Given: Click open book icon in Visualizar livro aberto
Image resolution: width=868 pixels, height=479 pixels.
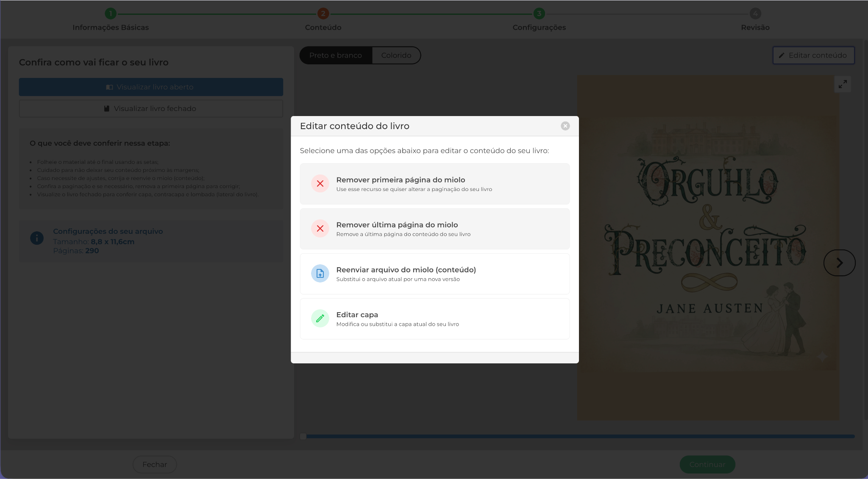Looking at the screenshot, I should (x=109, y=87).
